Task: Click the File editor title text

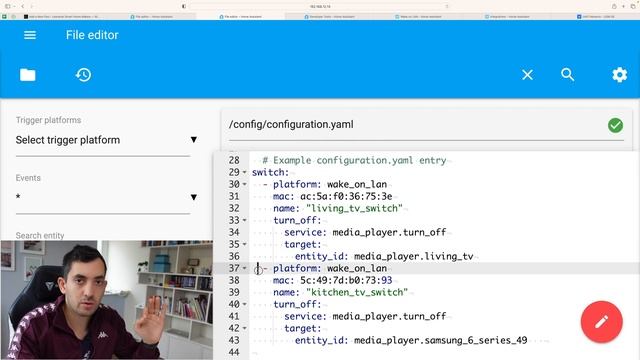Action: pyautogui.click(x=92, y=35)
